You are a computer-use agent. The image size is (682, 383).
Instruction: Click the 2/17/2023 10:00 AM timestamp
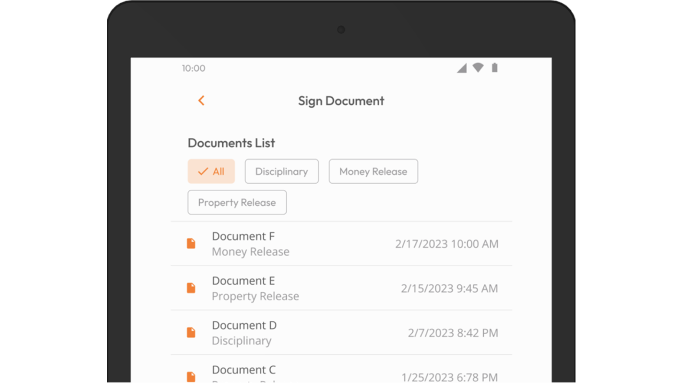(x=447, y=244)
